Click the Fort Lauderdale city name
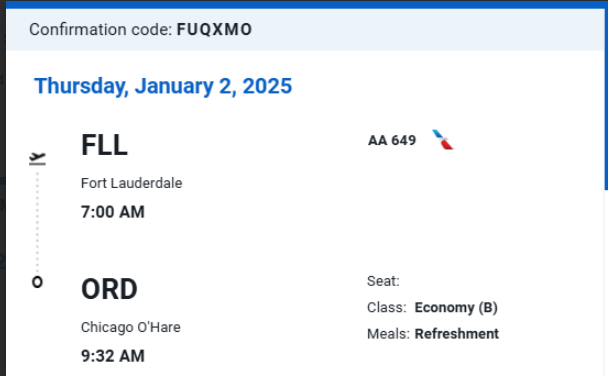 (131, 183)
